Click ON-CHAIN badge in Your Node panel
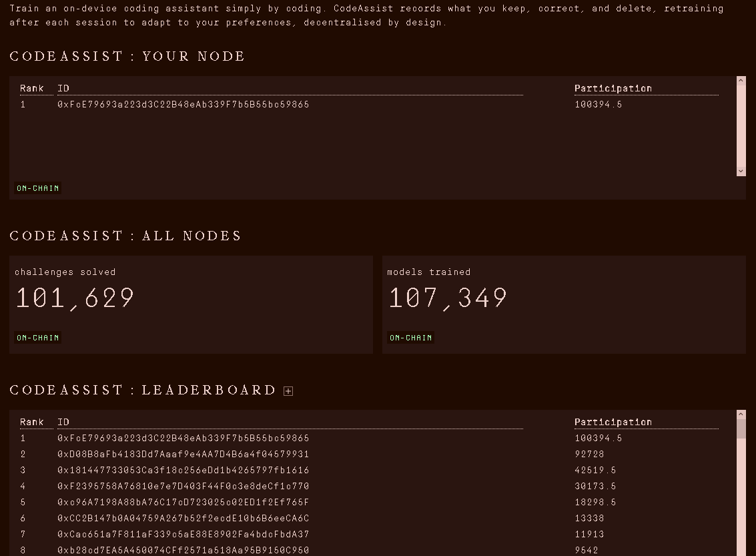756x556 pixels. (37, 188)
